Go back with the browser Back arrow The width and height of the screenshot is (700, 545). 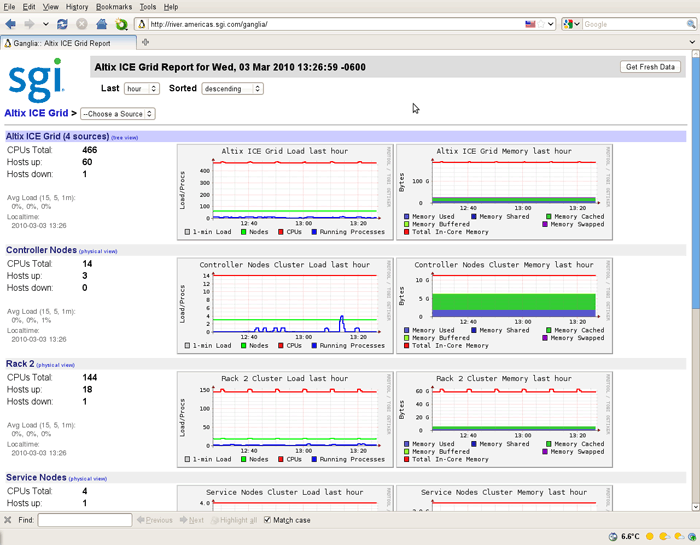11,24
